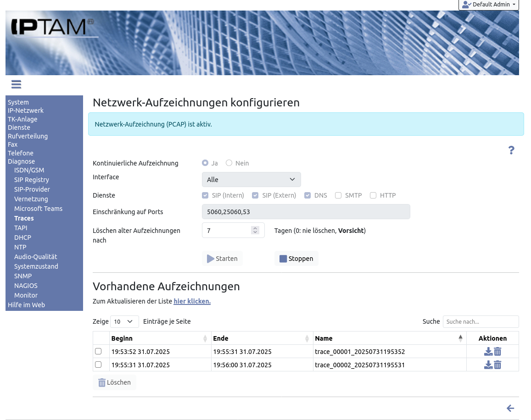The height and width of the screenshot is (420, 531).
Task: Open the Interface dropdown showing Alle
Action: pyautogui.click(x=251, y=180)
